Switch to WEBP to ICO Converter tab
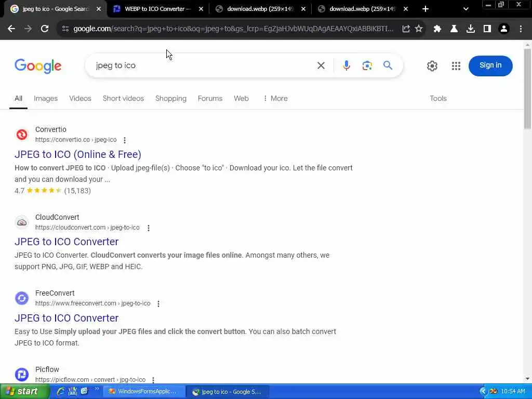Viewport: 532px width, 399px height. (x=158, y=9)
